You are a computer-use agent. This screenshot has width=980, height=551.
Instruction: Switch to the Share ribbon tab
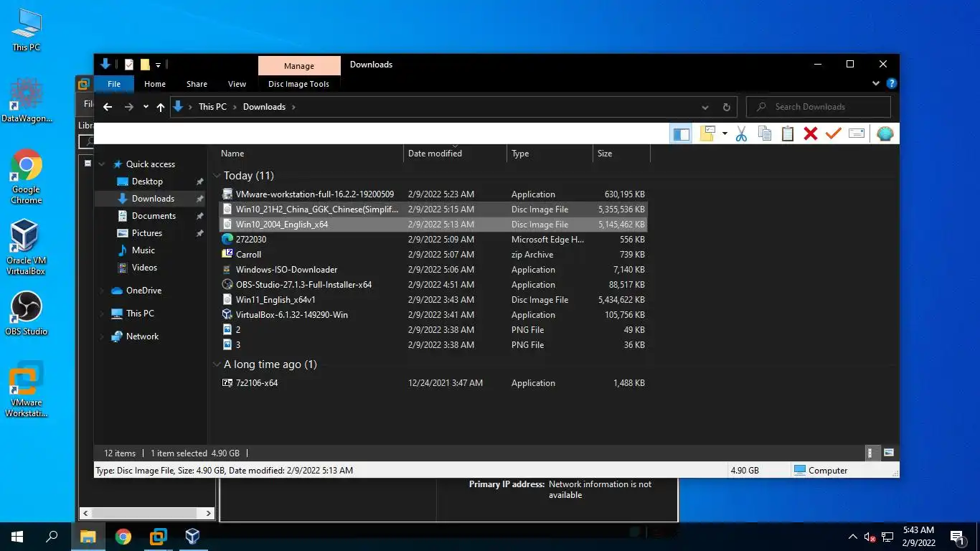pyautogui.click(x=197, y=84)
